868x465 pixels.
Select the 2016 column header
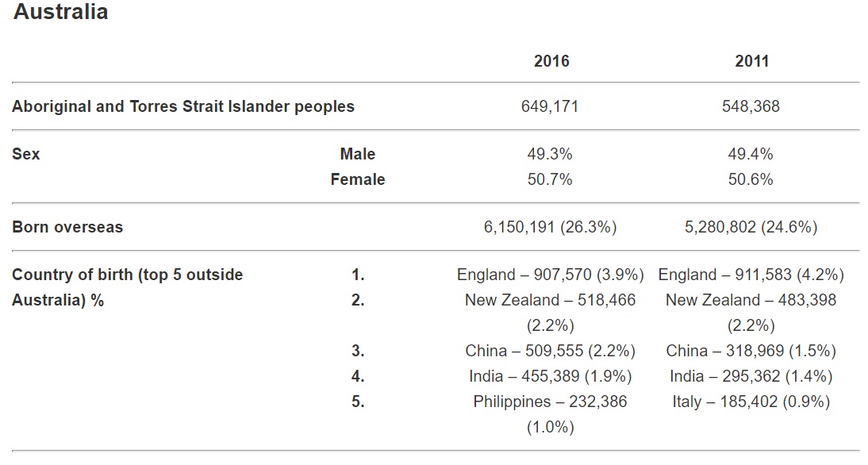pyautogui.click(x=551, y=61)
